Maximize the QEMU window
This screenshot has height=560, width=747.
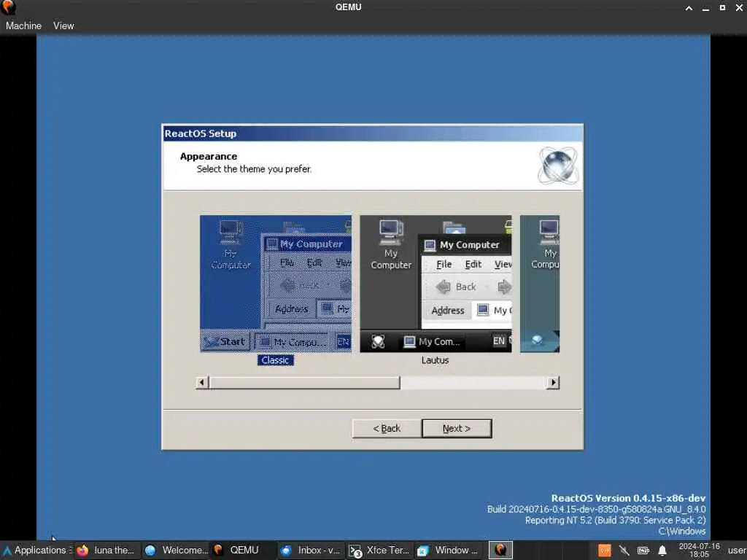coord(722,7)
